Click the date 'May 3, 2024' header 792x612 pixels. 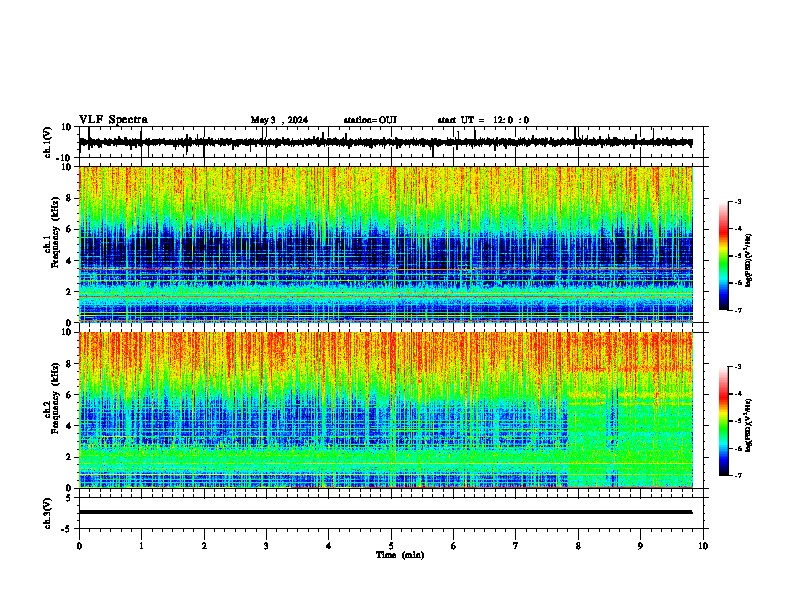pyautogui.click(x=279, y=120)
